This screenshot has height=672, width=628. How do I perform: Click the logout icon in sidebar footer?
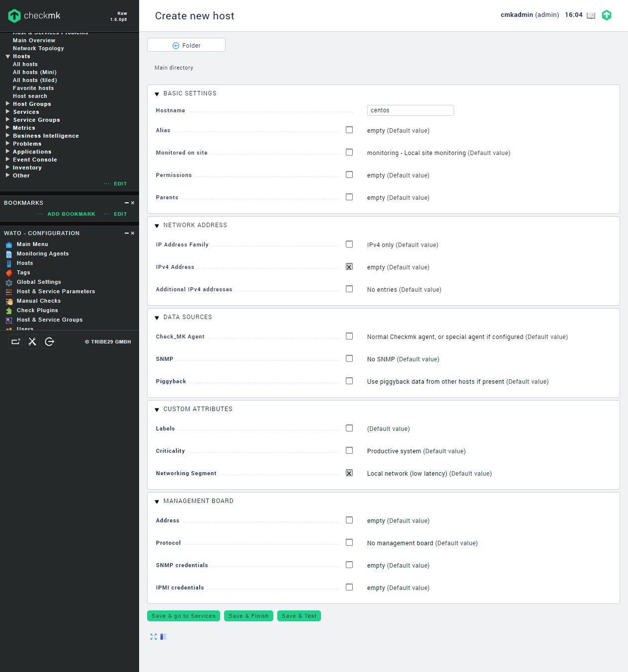[x=49, y=341]
